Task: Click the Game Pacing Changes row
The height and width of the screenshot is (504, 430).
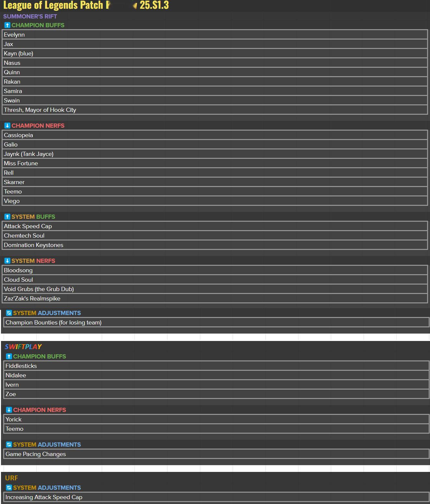Action: 216,454
